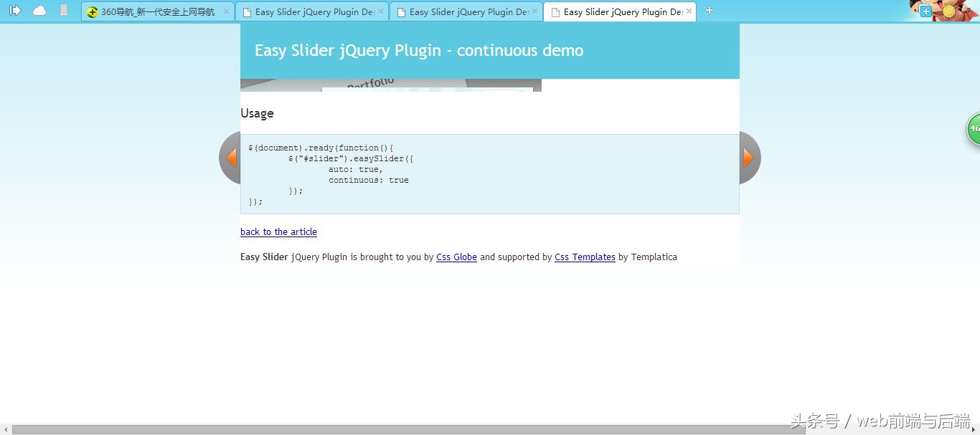Switch to the 360导航 tab

[x=158, y=12]
